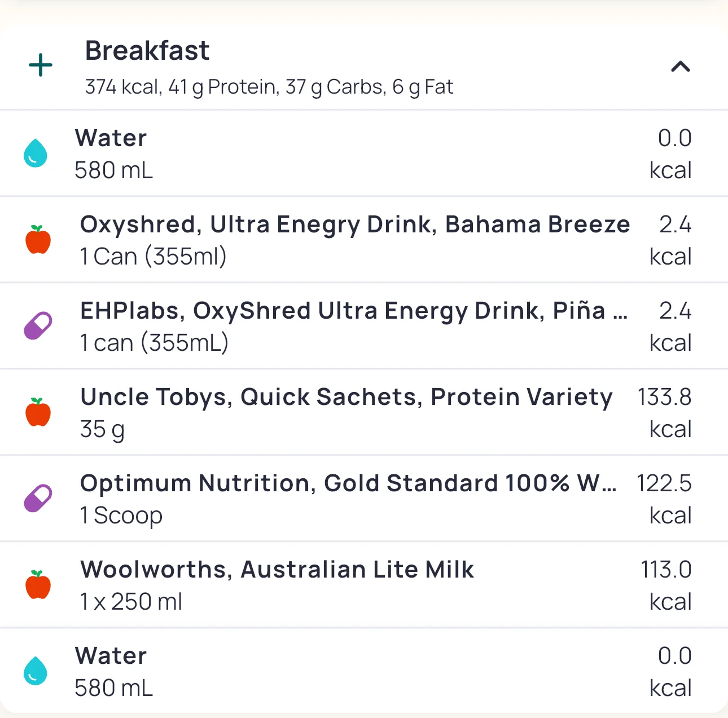Click the Breakfast macros summary line
The image size is (728, 718).
coord(269,87)
